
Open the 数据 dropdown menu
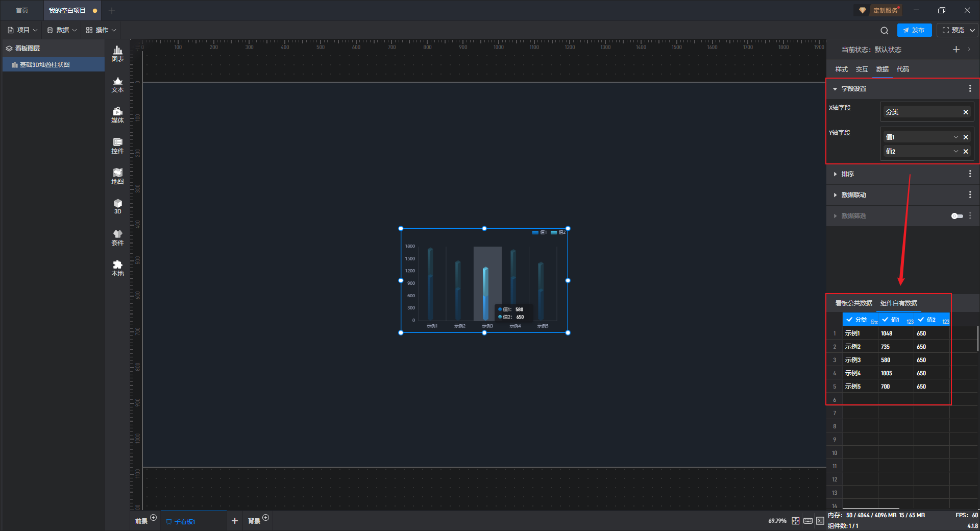(62, 30)
